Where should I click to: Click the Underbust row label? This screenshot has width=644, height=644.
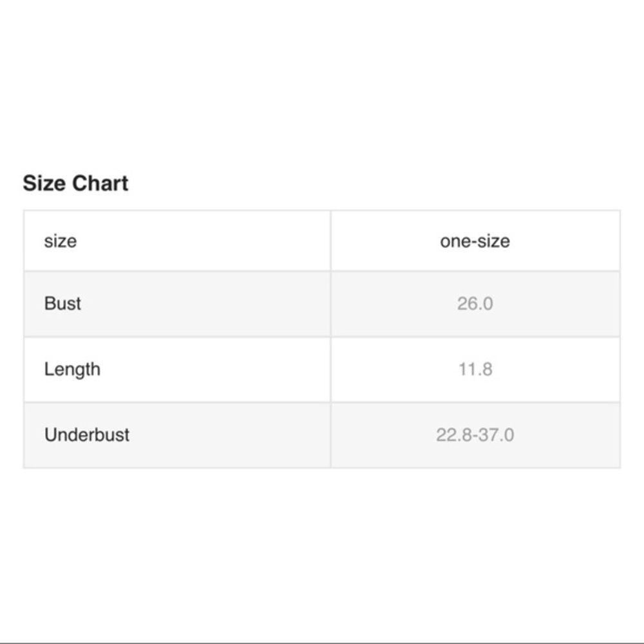pos(87,435)
